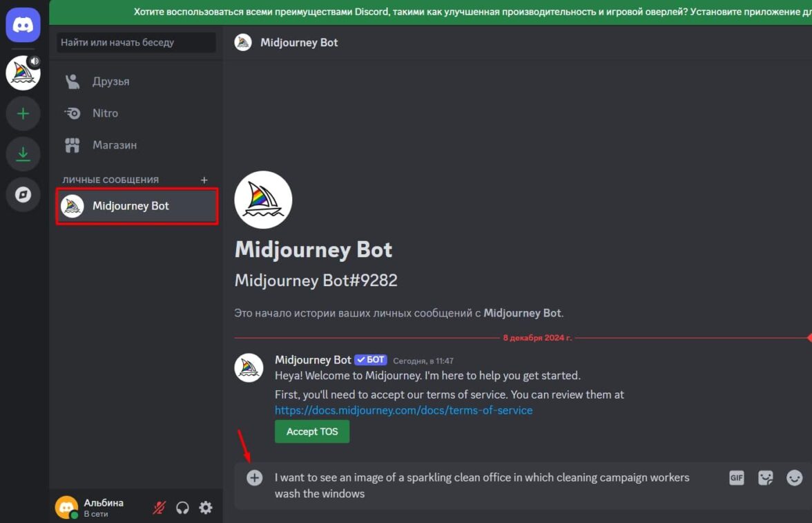This screenshot has width=812, height=523.
Task: Click the green install app banner
Action: point(430,12)
